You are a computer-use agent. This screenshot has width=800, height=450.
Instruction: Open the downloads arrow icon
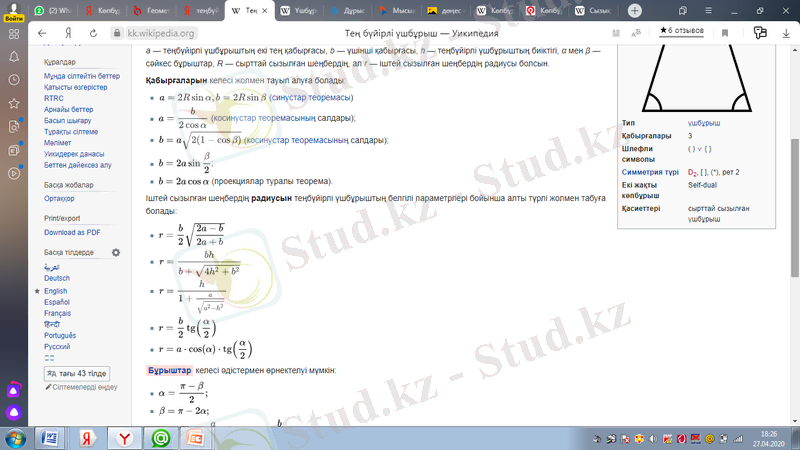tap(786, 33)
